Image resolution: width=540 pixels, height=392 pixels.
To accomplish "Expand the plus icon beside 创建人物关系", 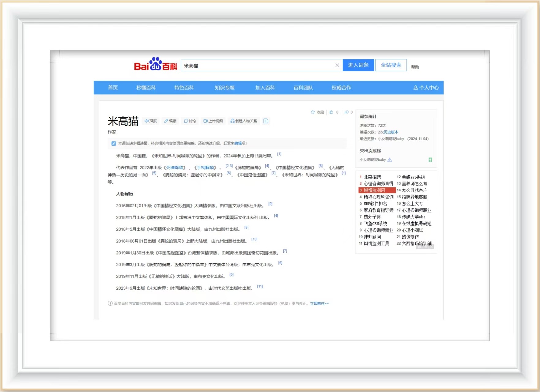I will click(266, 121).
